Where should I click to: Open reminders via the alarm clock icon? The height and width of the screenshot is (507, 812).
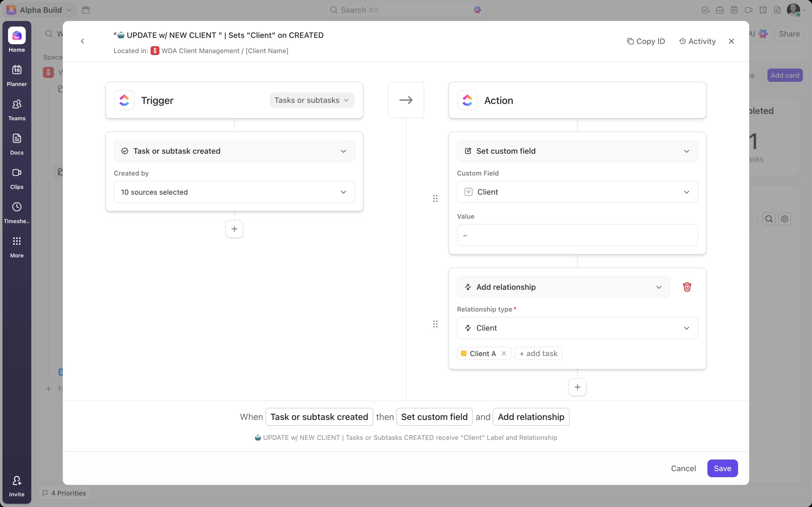[x=763, y=10]
